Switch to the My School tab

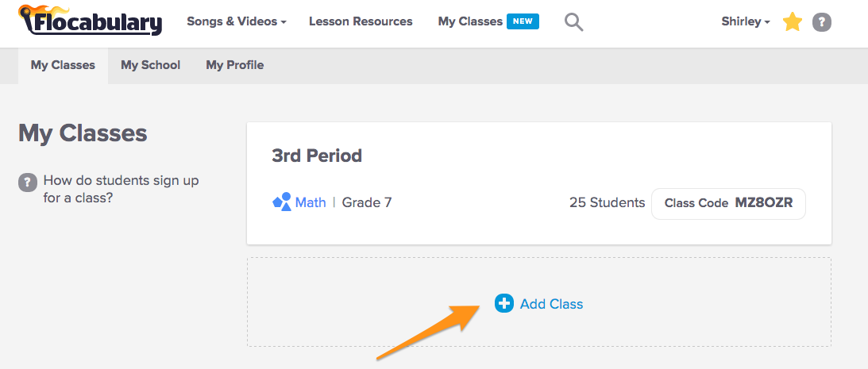point(150,65)
